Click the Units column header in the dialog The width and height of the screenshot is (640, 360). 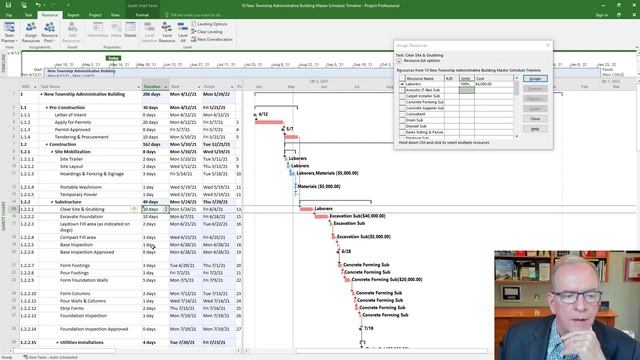point(467,78)
